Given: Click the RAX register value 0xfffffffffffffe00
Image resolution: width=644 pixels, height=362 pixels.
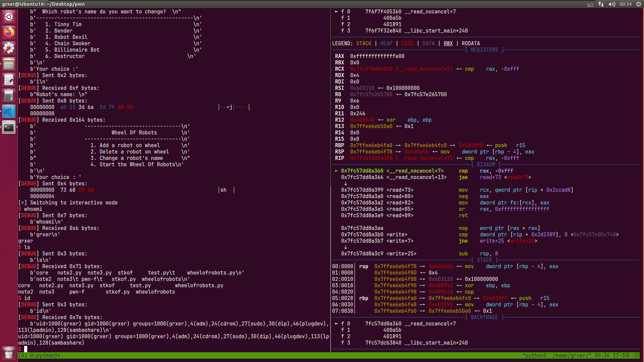Looking at the screenshot, I should coord(377,56).
